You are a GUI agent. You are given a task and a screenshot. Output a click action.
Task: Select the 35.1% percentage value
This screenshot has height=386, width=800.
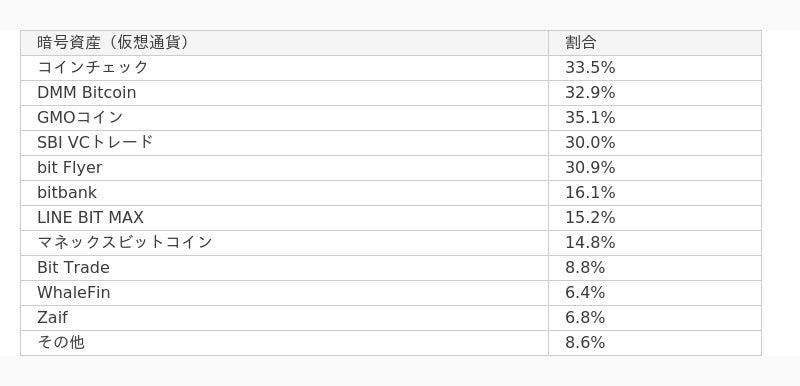pos(655,118)
